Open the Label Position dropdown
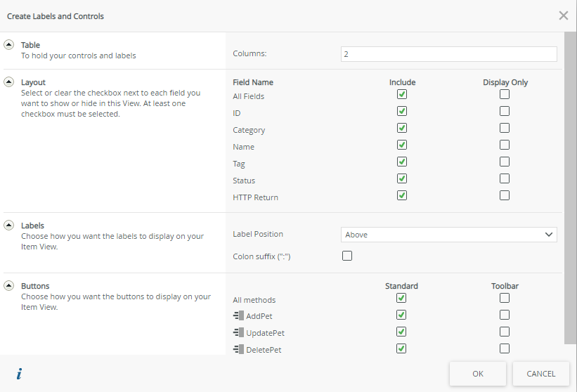The width and height of the screenshot is (577, 392). pyautogui.click(x=448, y=235)
